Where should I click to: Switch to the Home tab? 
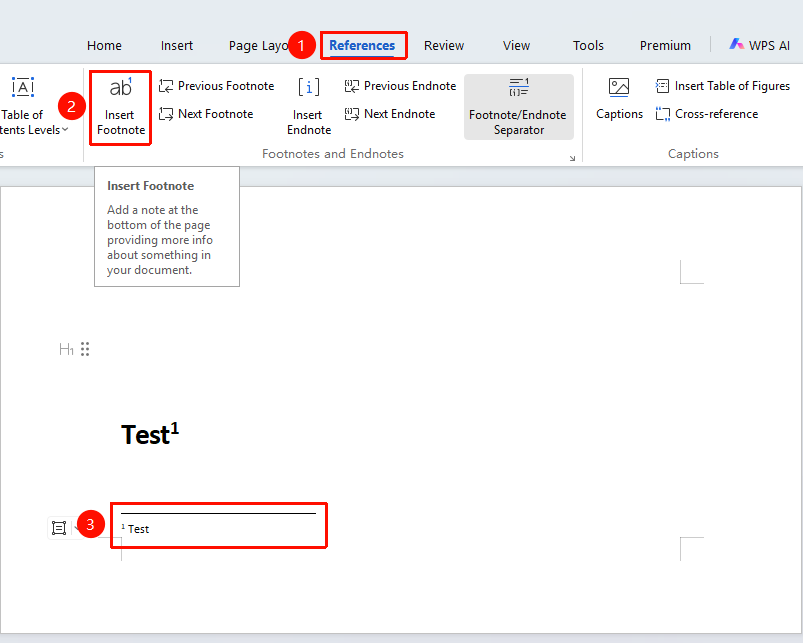click(x=104, y=46)
